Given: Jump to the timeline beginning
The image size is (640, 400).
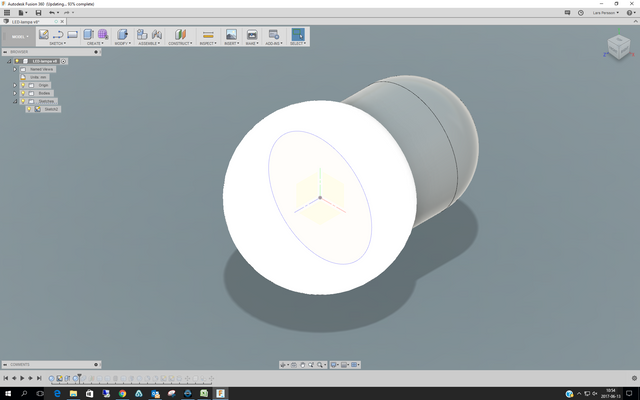Looking at the screenshot, I should [6, 378].
